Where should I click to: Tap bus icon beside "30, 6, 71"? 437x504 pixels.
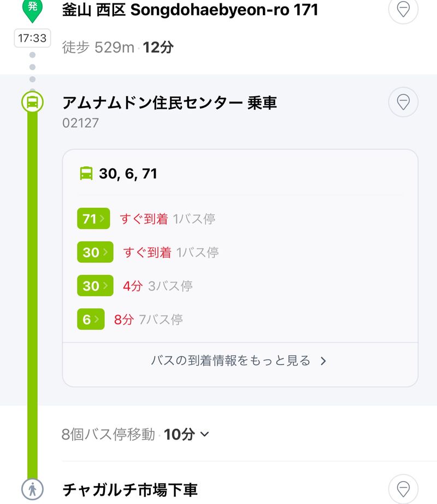click(x=86, y=174)
